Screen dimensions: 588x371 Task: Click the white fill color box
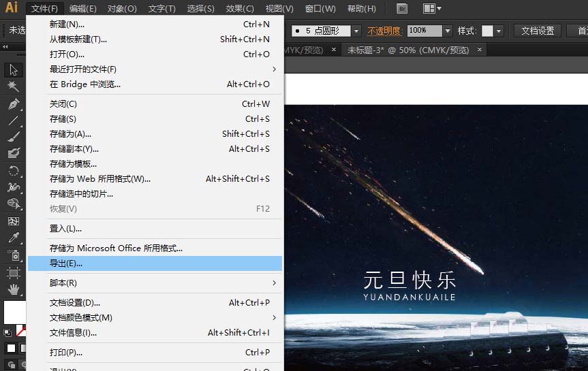pyautogui.click(x=14, y=312)
